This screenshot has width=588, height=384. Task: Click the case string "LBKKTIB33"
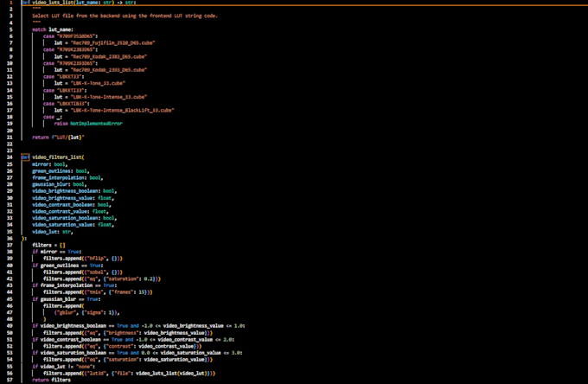click(x=72, y=104)
